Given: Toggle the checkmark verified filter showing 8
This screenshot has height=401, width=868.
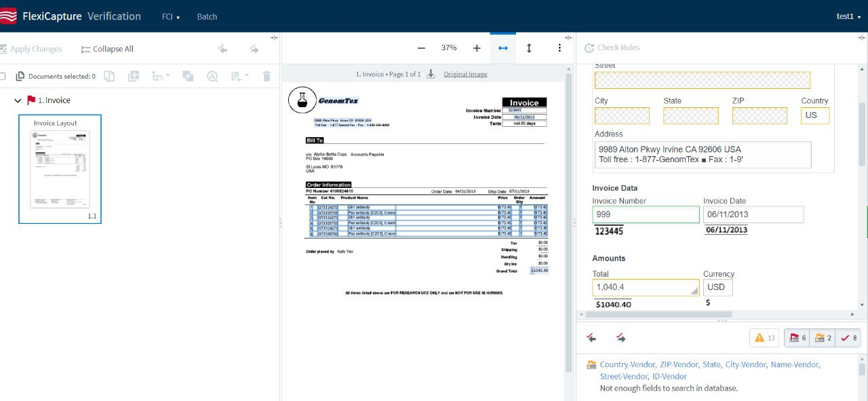Looking at the screenshot, I should [848, 338].
